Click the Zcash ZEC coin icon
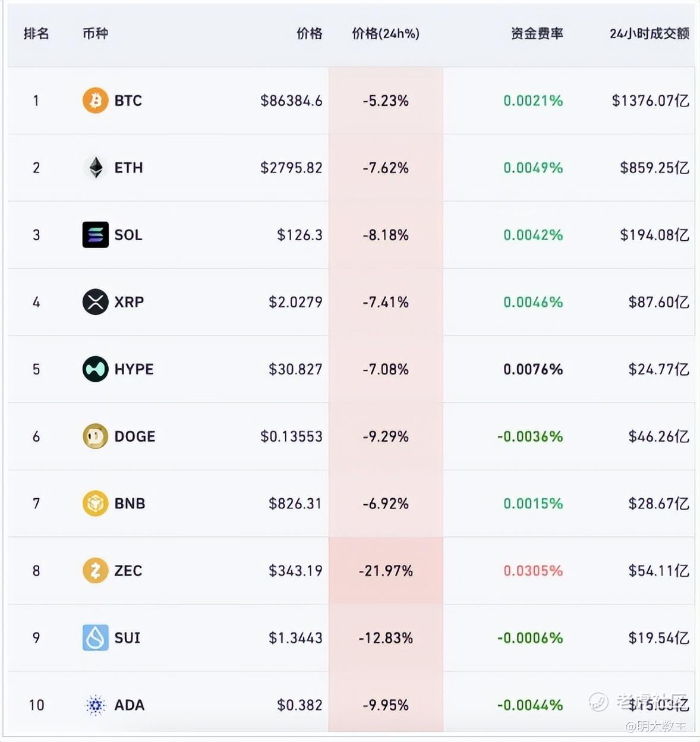This screenshot has height=742, width=700. [x=95, y=571]
